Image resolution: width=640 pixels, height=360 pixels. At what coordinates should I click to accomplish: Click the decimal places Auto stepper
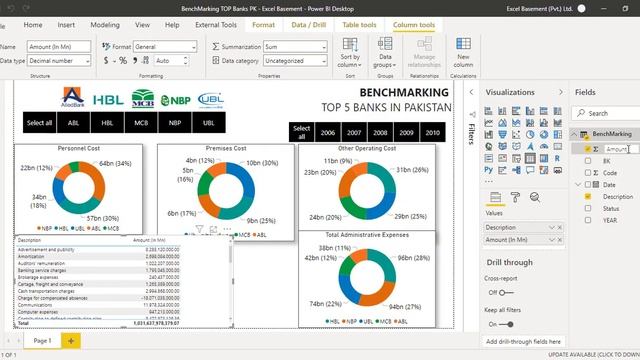pyautogui.click(x=186, y=61)
